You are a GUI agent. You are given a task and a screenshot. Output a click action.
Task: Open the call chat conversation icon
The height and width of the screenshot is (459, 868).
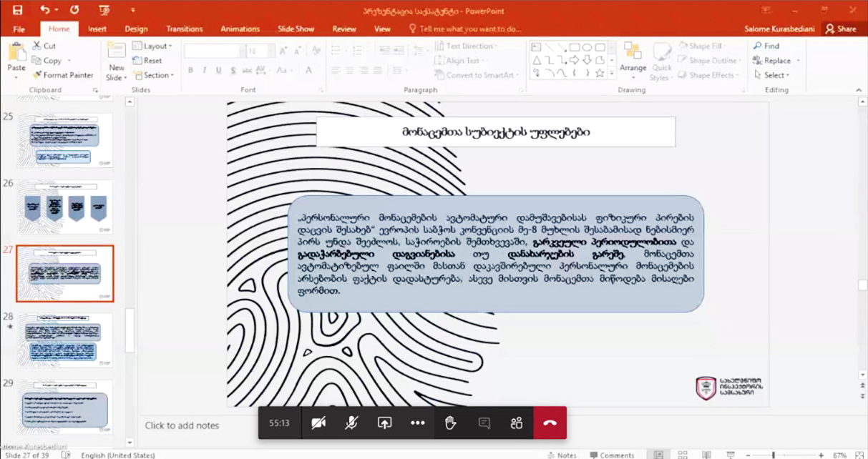(484, 423)
